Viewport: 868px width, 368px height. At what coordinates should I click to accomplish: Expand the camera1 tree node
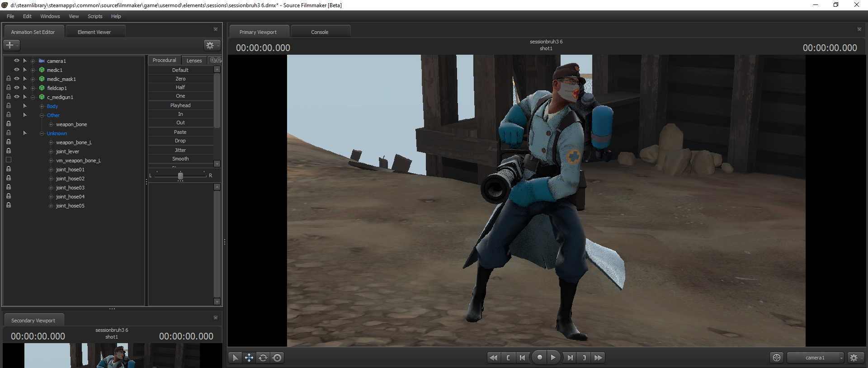(33, 61)
